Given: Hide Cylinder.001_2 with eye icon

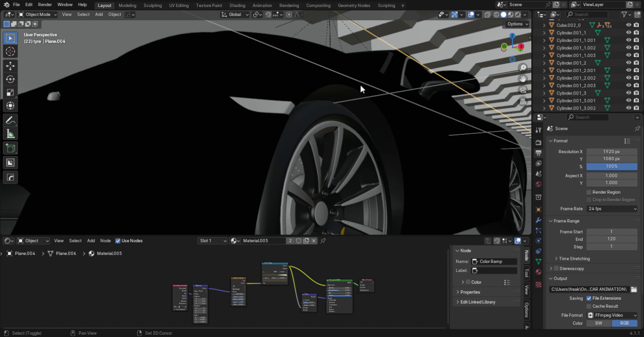Looking at the screenshot, I should (x=629, y=63).
